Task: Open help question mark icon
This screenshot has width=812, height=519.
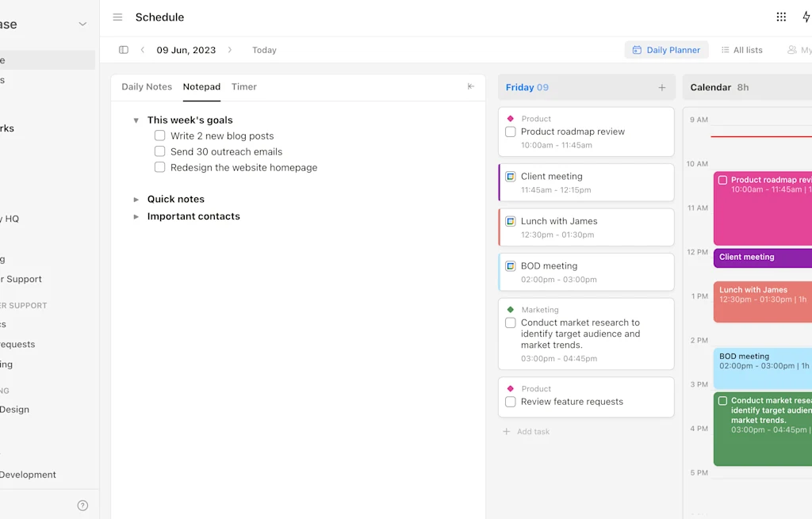Action: [82, 506]
